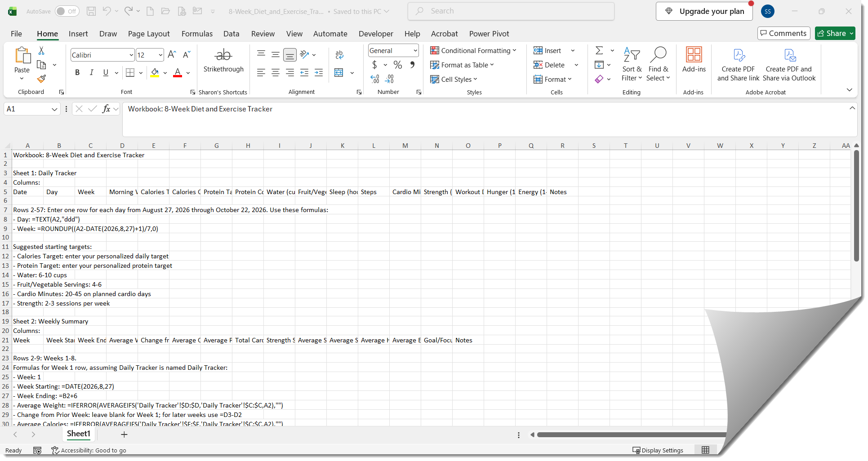Screen dimensions: 868x461
Task: Click the Upgrade your plan button
Action: pos(704,11)
